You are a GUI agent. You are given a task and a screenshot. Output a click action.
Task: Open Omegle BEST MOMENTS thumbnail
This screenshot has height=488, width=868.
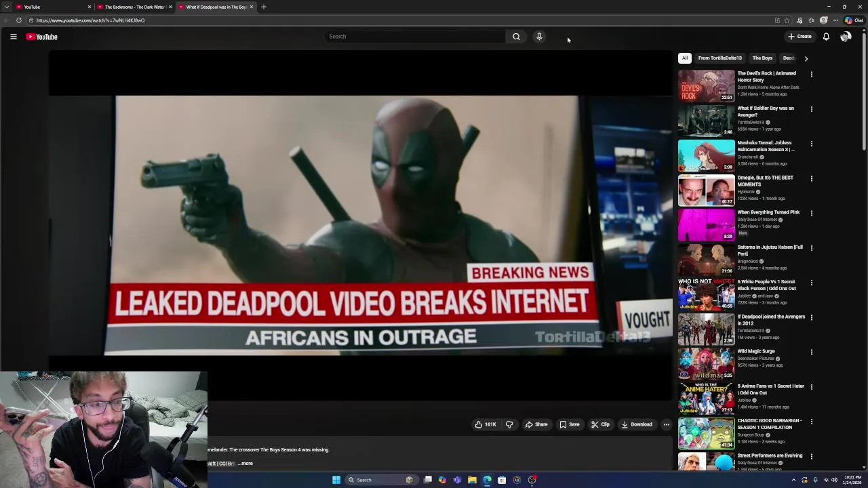(706, 190)
